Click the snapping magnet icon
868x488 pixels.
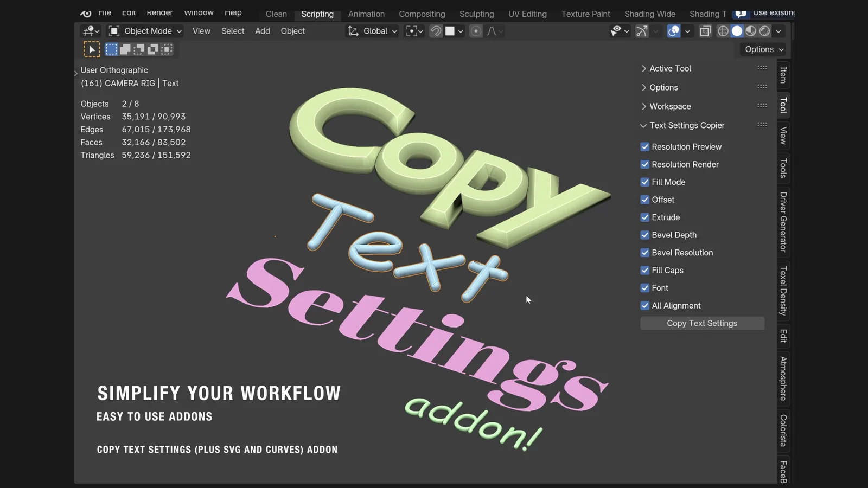click(x=436, y=31)
